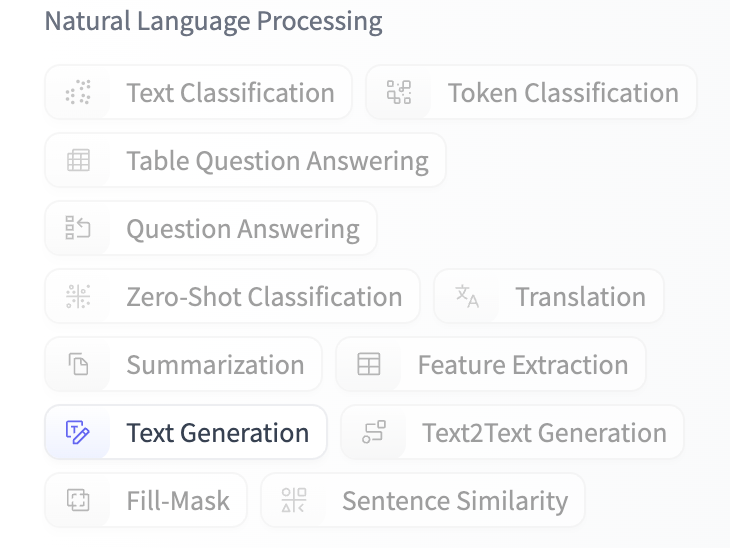Choose the Translation task tag
730x548 pixels.
point(580,297)
